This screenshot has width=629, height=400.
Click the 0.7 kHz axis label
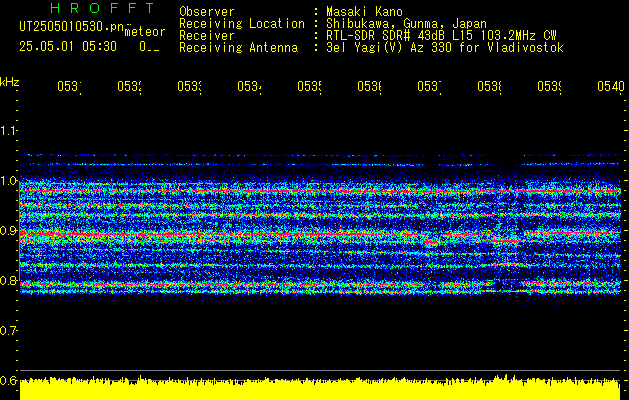[8, 330]
